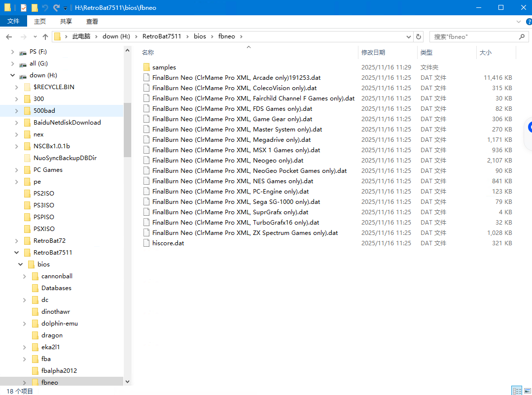Click the Refresh button beside address bar
532x395 pixels.
pos(419,36)
